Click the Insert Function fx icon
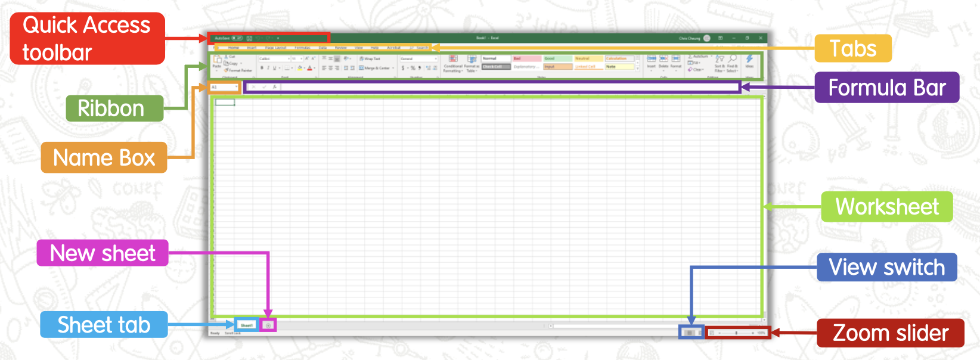Viewport: 980px width, 360px height. (274, 87)
